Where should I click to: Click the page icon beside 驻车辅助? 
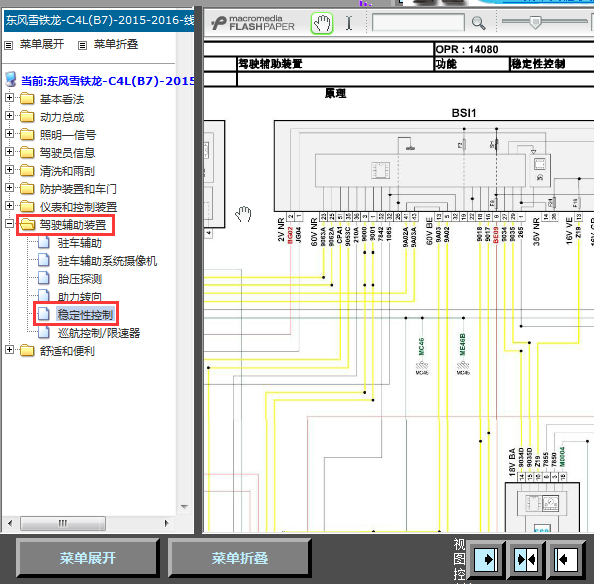click(44, 242)
